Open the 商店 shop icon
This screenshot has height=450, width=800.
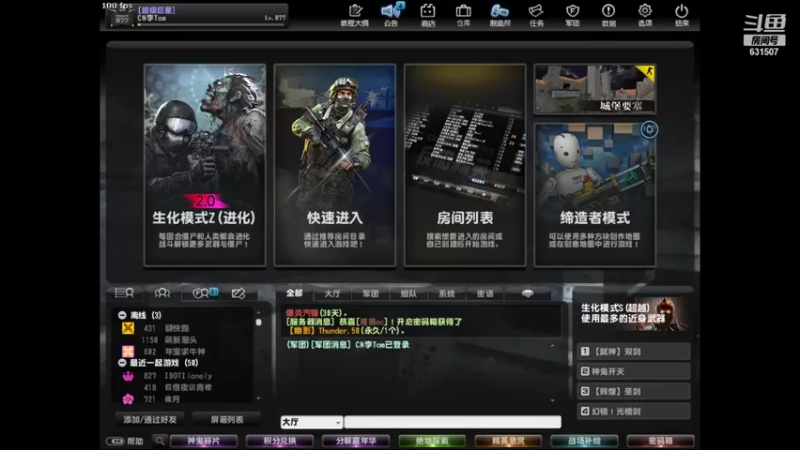pos(428,15)
